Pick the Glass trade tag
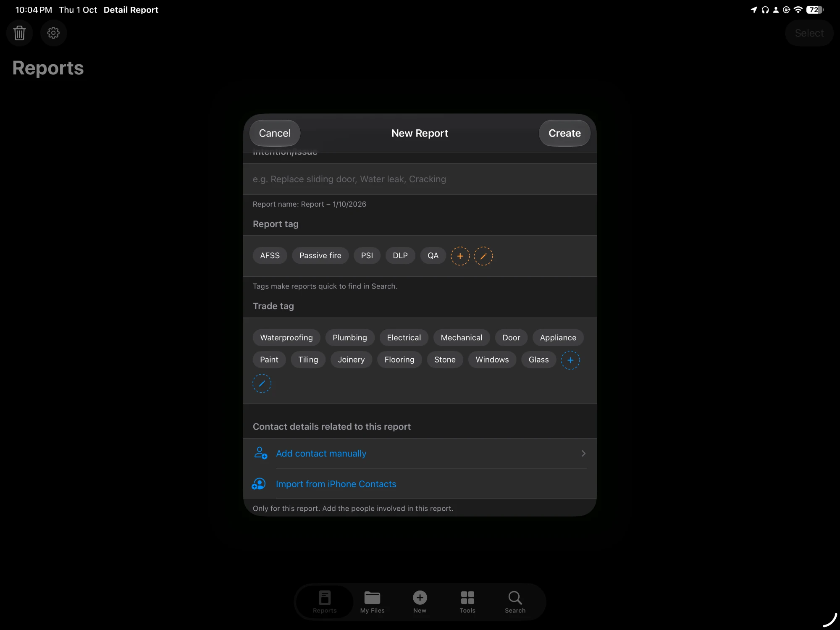The width and height of the screenshot is (840, 630). [538, 360]
